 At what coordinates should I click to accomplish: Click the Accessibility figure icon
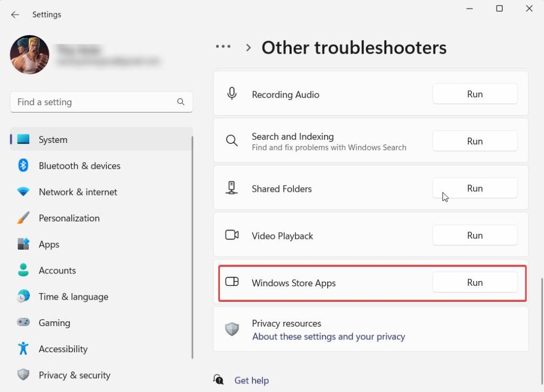[x=23, y=349]
